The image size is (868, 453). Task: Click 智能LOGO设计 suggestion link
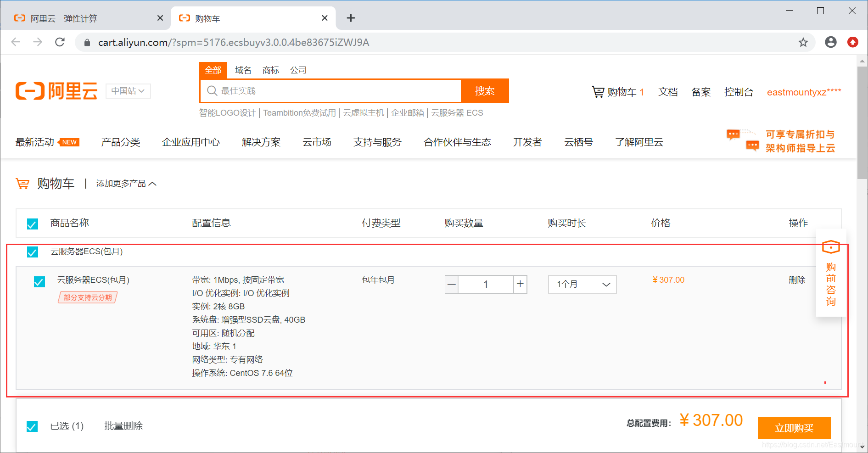pyautogui.click(x=227, y=113)
